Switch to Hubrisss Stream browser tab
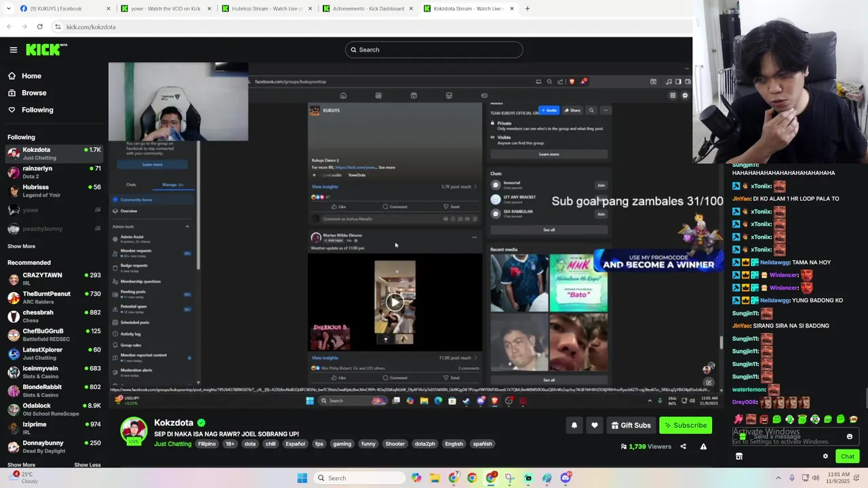The image size is (868, 488). 267,9
